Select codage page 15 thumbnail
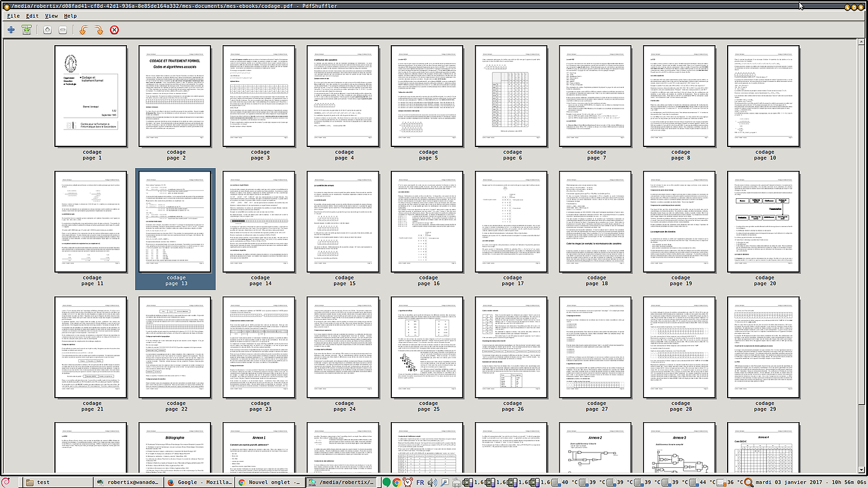Screen dimensions: 868x488 pyautogui.click(x=344, y=221)
